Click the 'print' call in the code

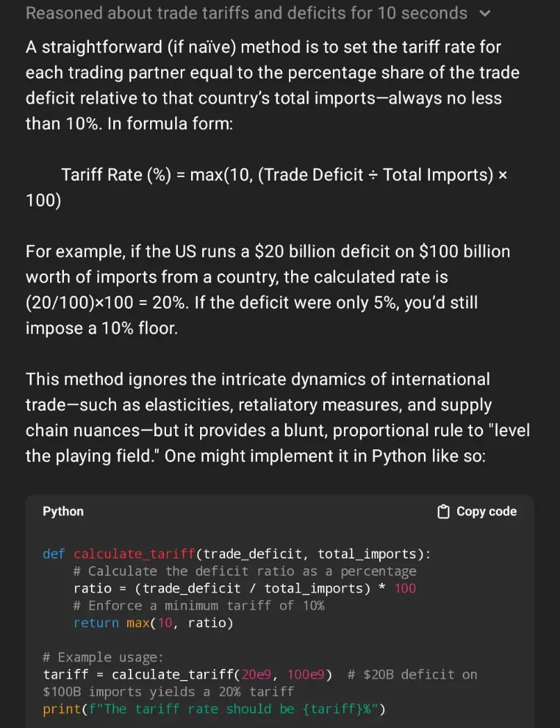point(62,709)
